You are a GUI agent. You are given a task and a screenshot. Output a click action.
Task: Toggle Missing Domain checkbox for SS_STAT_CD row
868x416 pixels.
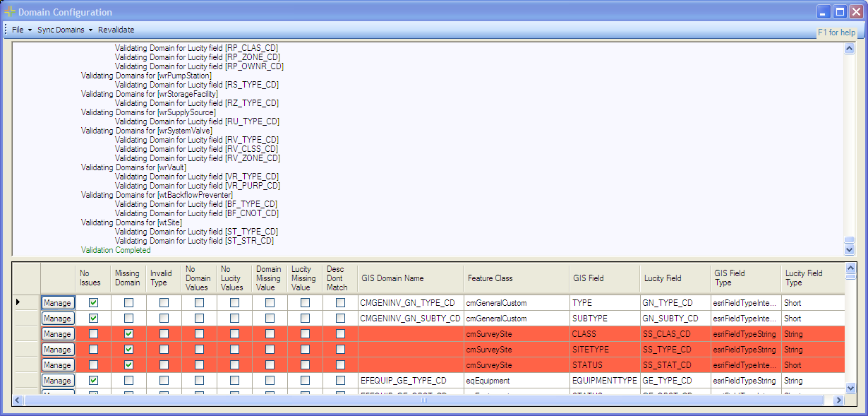point(128,365)
